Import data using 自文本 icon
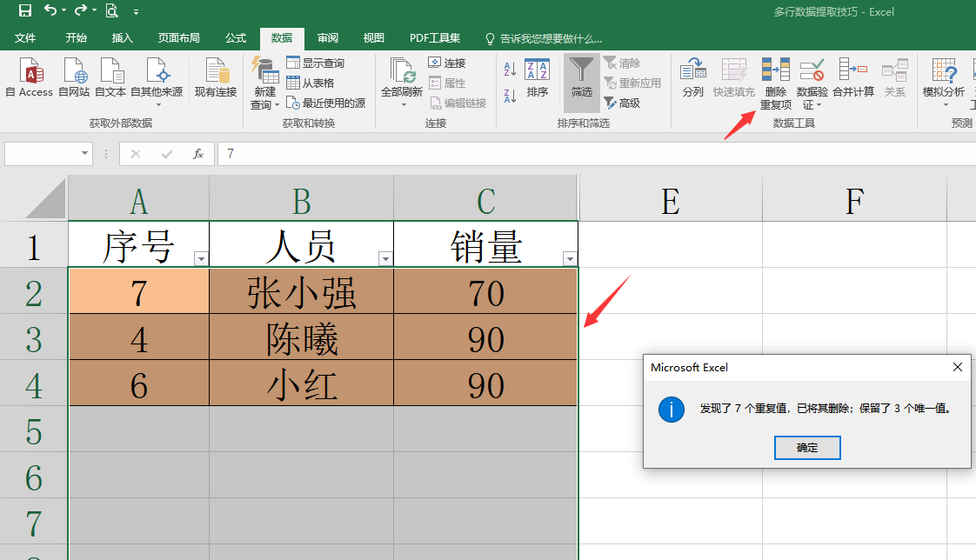Screen dimensions: 976x560 click(x=110, y=77)
